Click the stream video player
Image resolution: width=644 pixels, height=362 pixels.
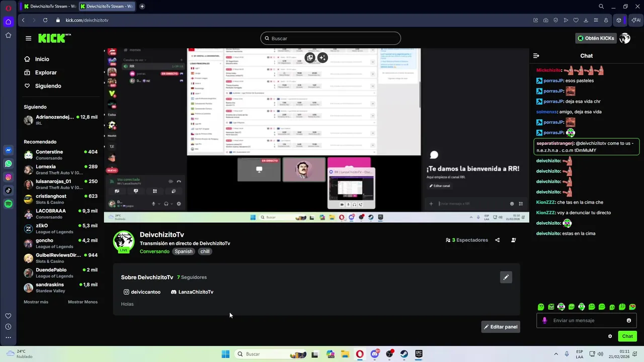pyautogui.click(x=316, y=135)
